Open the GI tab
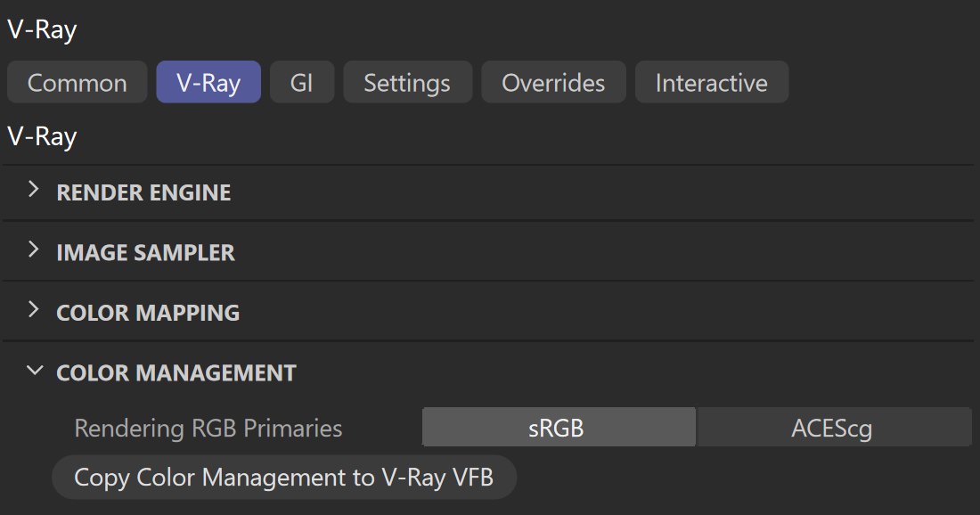980x515 pixels. (302, 82)
